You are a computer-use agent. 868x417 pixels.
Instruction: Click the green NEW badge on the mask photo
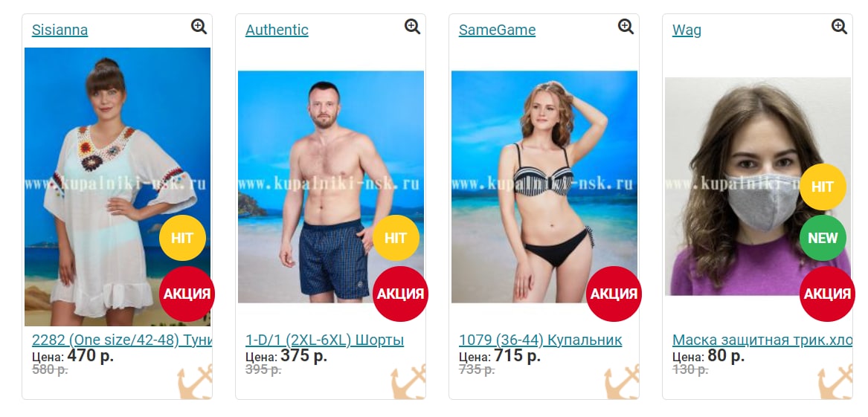(823, 239)
